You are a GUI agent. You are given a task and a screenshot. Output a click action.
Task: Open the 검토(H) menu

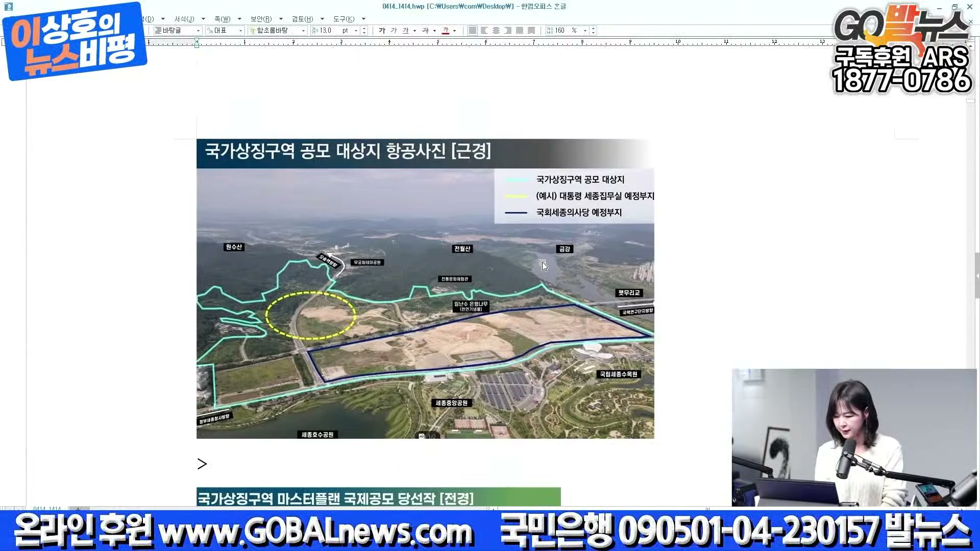pyautogui.click(x=302, y=19)
